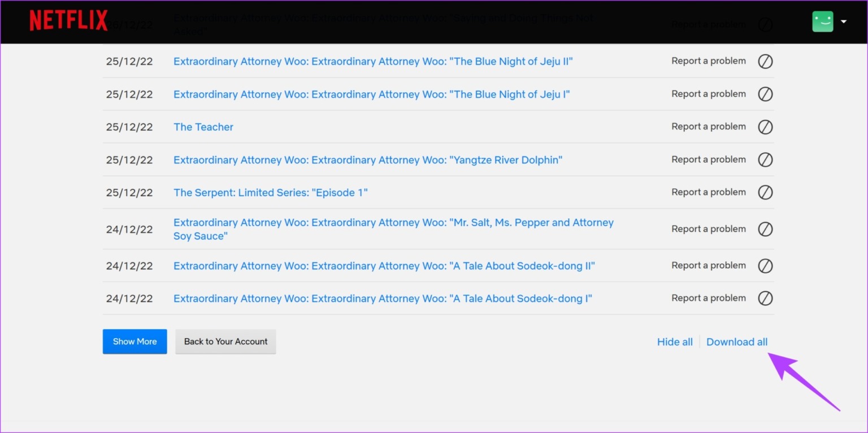Click the Hide all link

675,341
